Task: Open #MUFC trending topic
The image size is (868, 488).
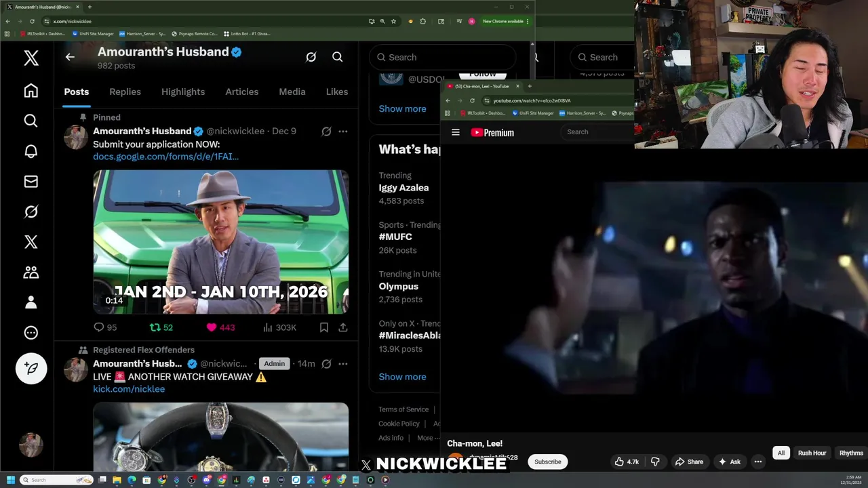Action: (395, 237)
